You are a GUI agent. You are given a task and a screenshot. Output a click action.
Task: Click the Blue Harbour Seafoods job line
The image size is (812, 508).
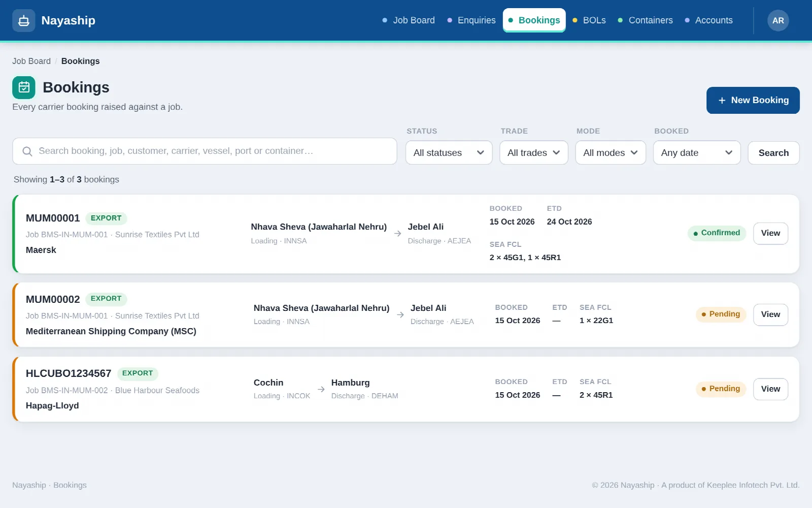(113, 391)
